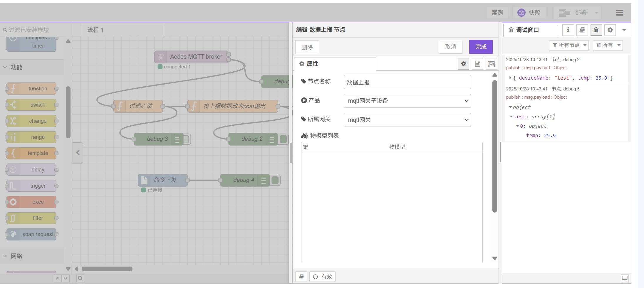Click the hamburger main menu icon
Viewport: 644px width, 288px height.
click(620, 13)
